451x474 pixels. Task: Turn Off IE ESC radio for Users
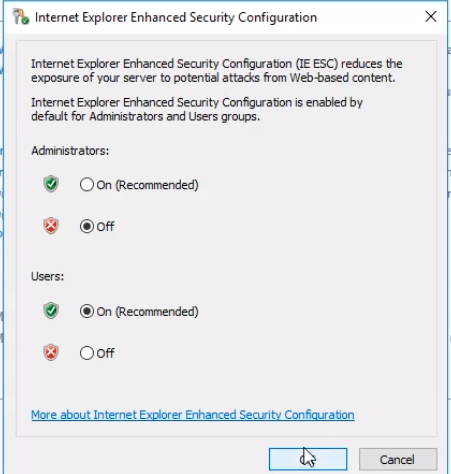pyautogui.click(x=87, y=353)
